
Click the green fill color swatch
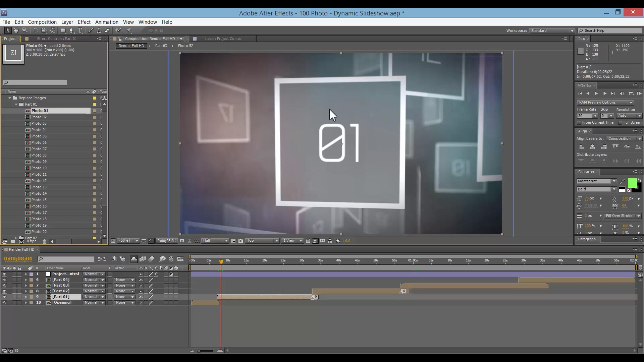[x=632, y=183]
